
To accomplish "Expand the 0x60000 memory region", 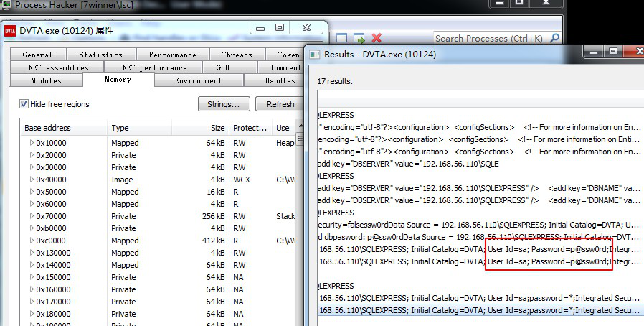I will tap(32, 204).
